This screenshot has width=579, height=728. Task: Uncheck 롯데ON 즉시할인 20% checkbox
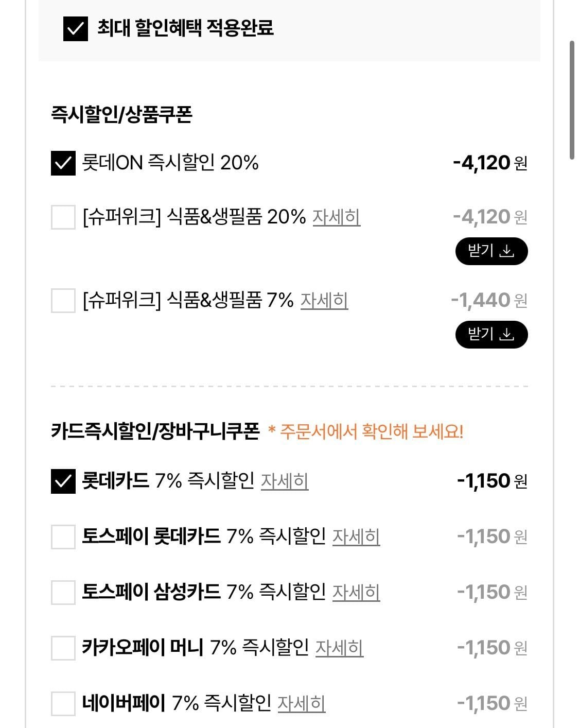63,163
